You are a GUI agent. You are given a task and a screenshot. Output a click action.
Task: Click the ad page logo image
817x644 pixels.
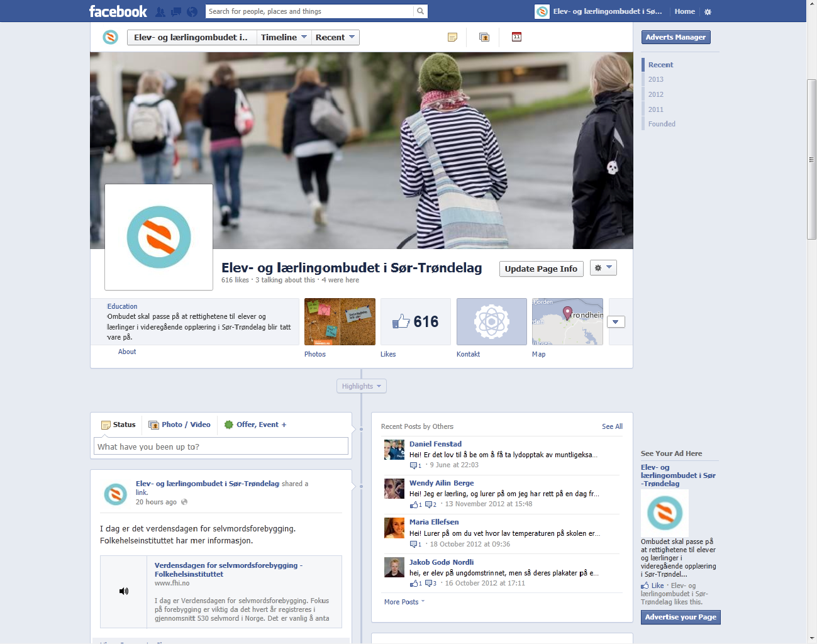click(665, 513)
